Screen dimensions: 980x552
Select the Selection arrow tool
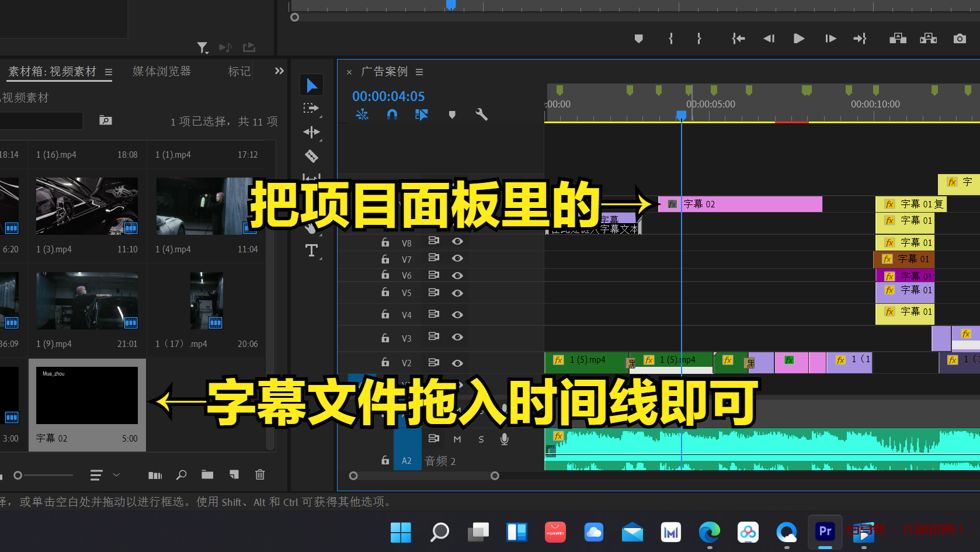tap(312, 85)
